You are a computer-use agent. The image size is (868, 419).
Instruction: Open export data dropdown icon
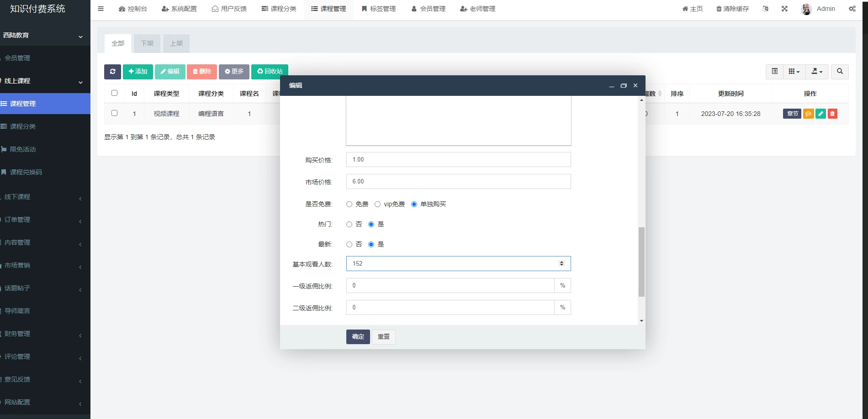click(817, 72)
